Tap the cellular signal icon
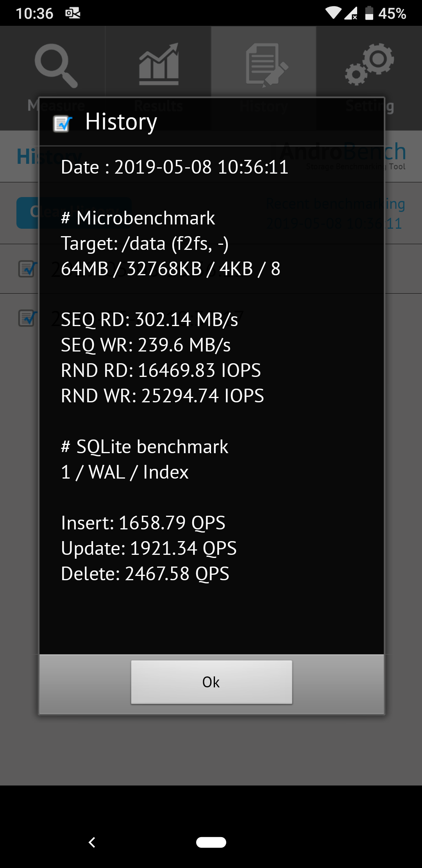Image resolution: width=422 pixels, height=868 pixels. (x=350, y=13)
